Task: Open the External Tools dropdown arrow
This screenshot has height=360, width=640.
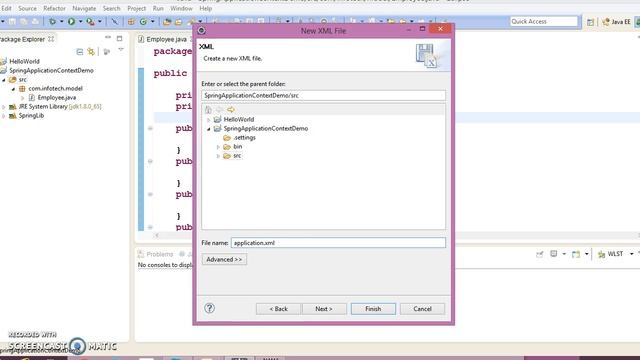Action: (100, 21)
